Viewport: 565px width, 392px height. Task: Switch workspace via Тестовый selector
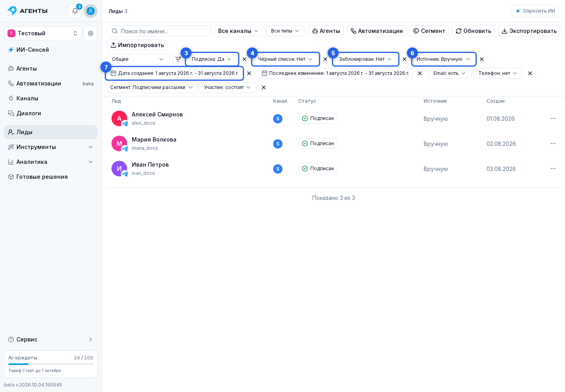pyautogui.click(x=43, y=33)
